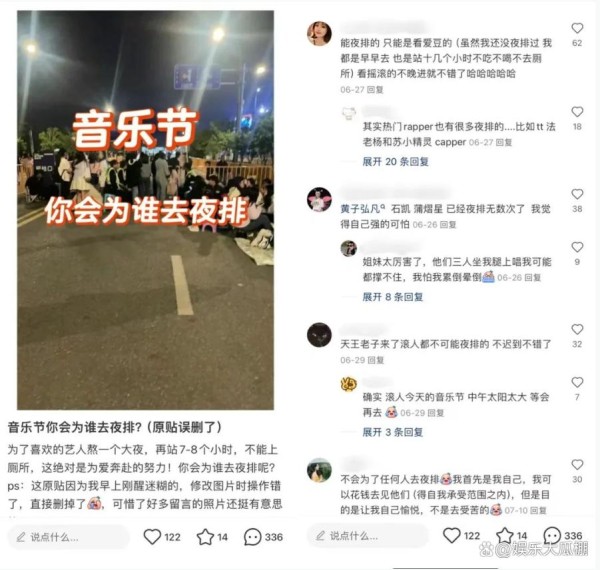Open comments via left speech bubble icon
The width and height of the screenshot is (600, 570).
click(x=253, y=537)
